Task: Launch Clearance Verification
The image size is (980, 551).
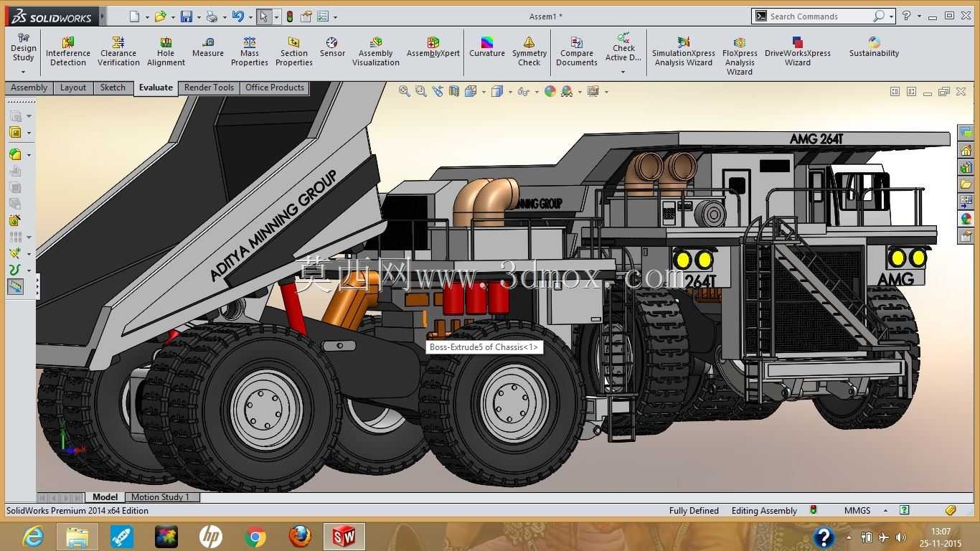Action: pyautogui.click(x=118, y=52)
